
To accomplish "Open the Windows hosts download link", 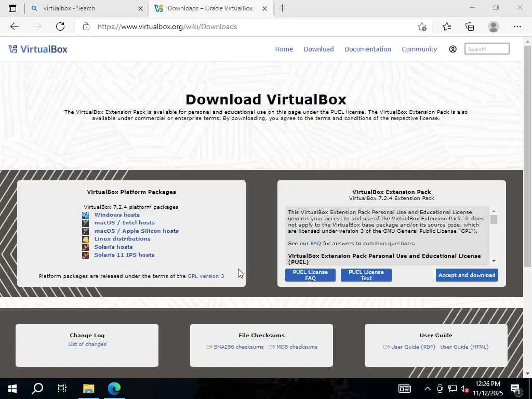I will click(117, 215).
